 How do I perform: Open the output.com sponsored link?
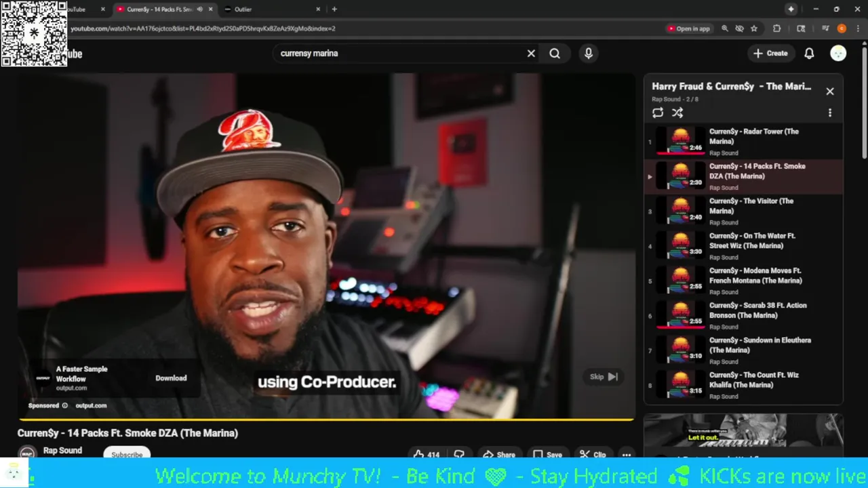[91, 405]
